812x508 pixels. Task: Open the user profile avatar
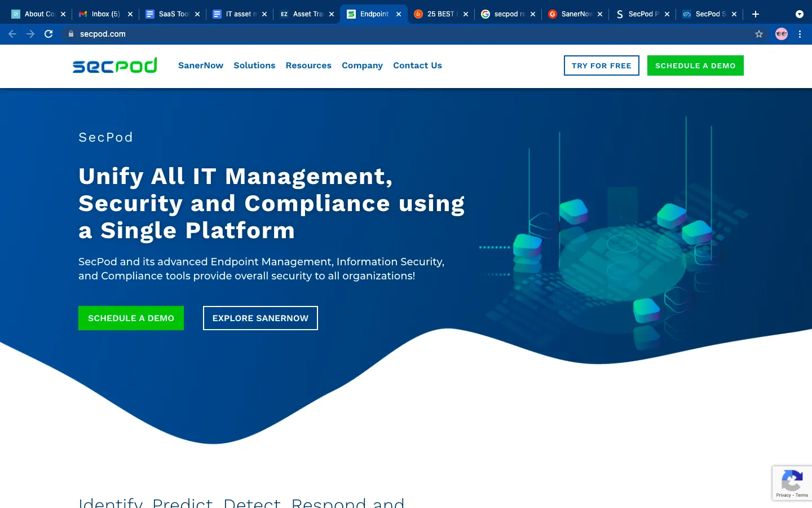(x=782, y=34)
